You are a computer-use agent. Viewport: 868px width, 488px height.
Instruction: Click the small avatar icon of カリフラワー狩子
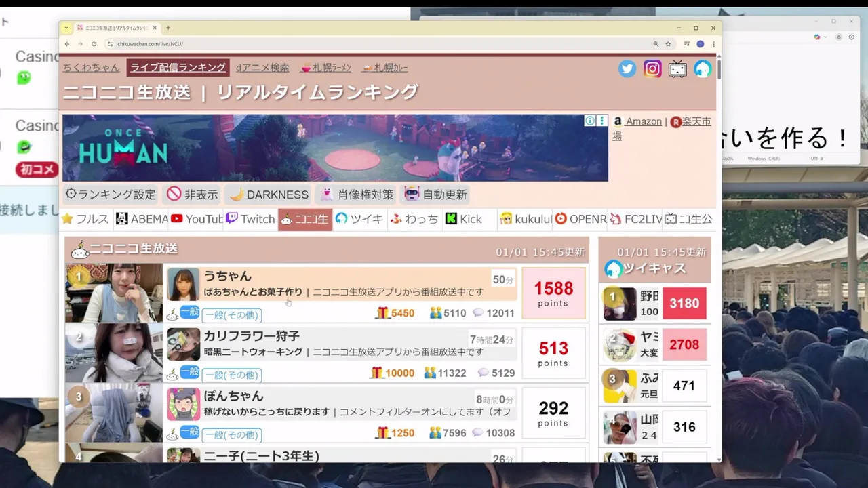(183, 344)
